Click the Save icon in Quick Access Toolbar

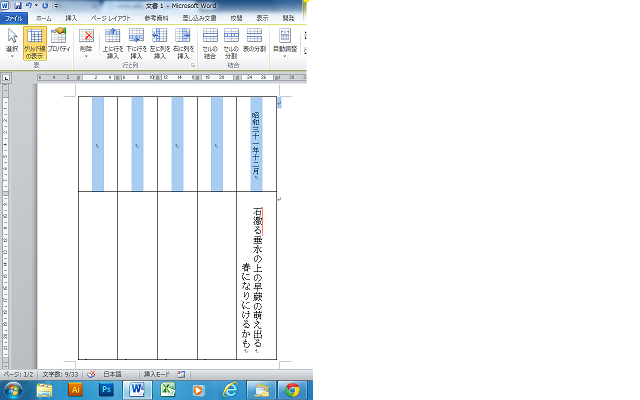point(18,6)
